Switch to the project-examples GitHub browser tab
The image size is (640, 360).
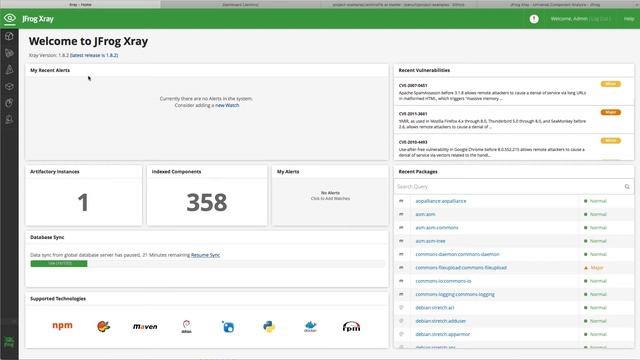[x=398, y=4]
